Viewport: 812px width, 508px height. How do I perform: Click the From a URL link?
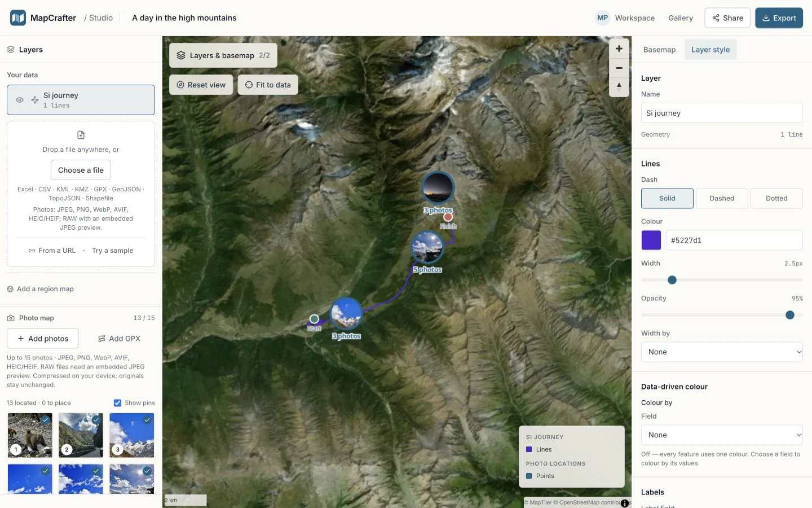52,251
